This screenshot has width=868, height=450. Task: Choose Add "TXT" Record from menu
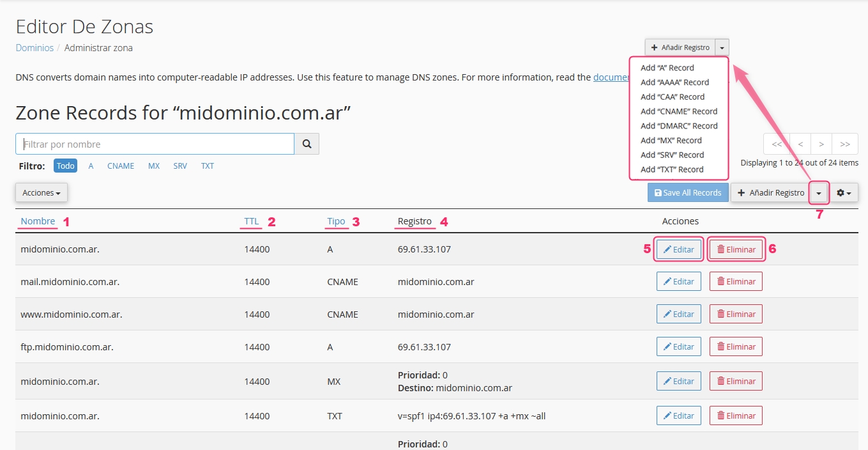pos(672,169)
